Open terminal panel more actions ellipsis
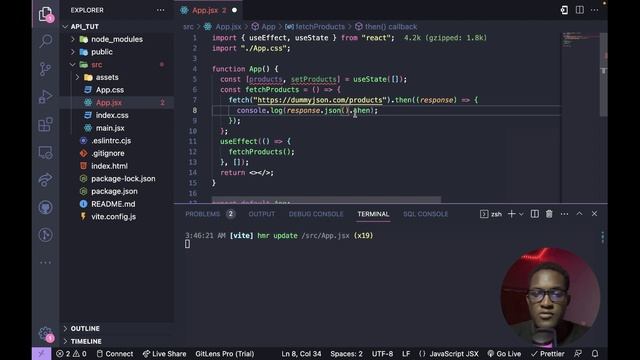640x360 pixels. click(x=564, y=214)
